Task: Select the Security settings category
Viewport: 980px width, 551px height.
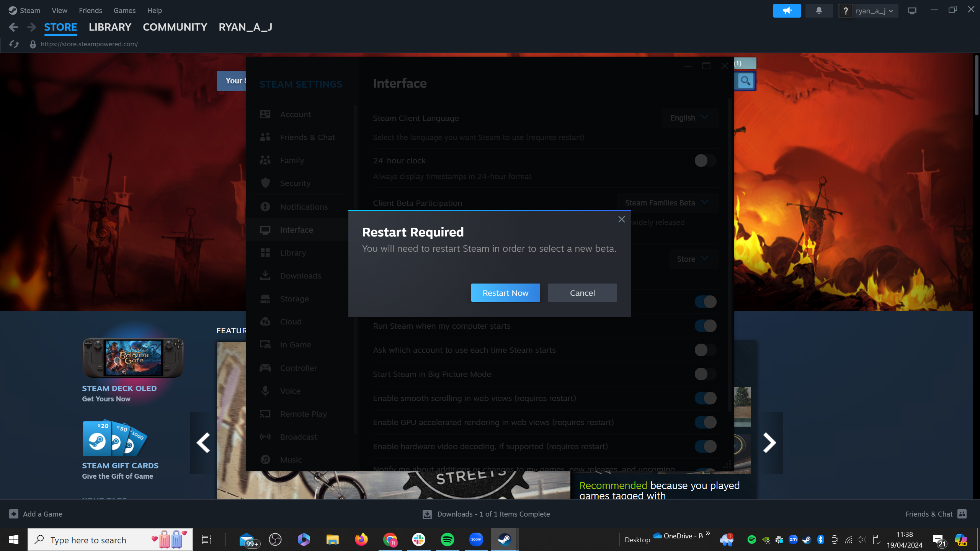Action: [x=299, y=183]
